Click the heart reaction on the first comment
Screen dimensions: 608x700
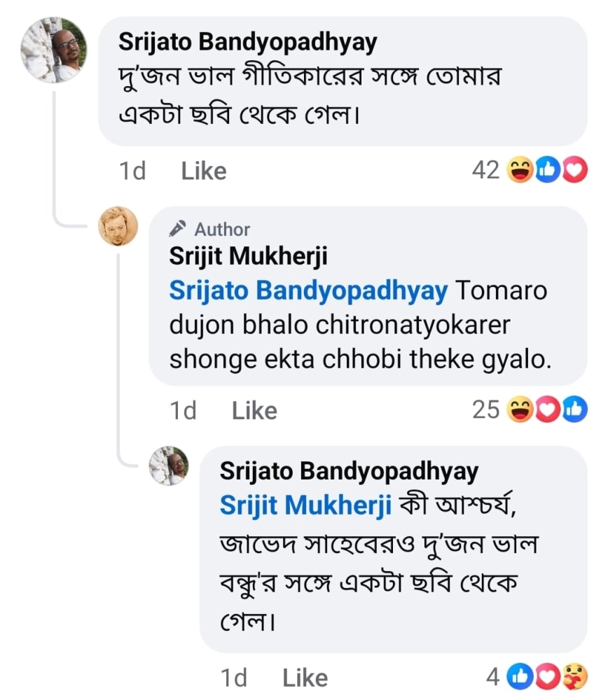pos(574,170)
